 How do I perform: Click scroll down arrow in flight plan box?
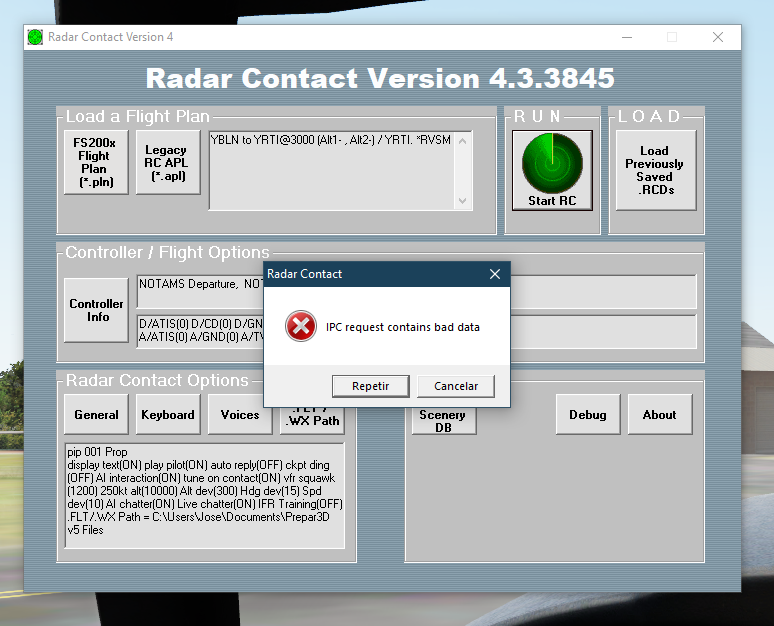[463, 200]
